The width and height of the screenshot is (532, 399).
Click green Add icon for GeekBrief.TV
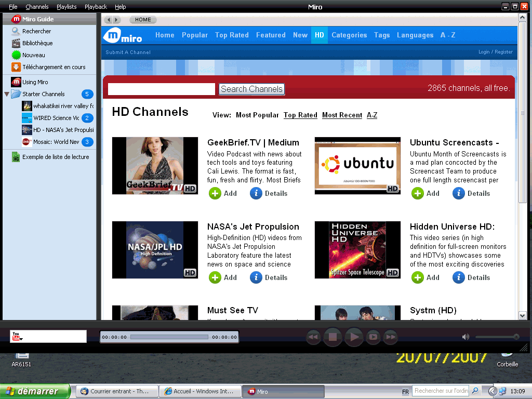(x=215, y=193)
